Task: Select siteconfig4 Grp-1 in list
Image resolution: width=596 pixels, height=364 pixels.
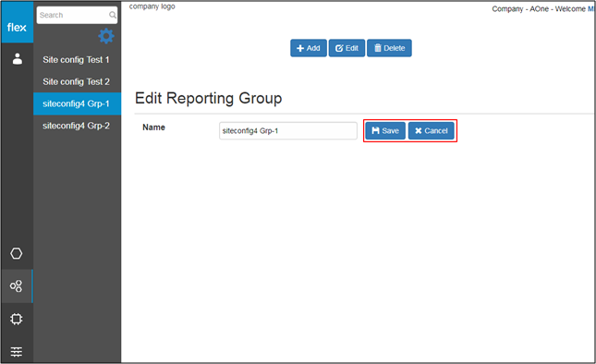Action: (78, 103)
